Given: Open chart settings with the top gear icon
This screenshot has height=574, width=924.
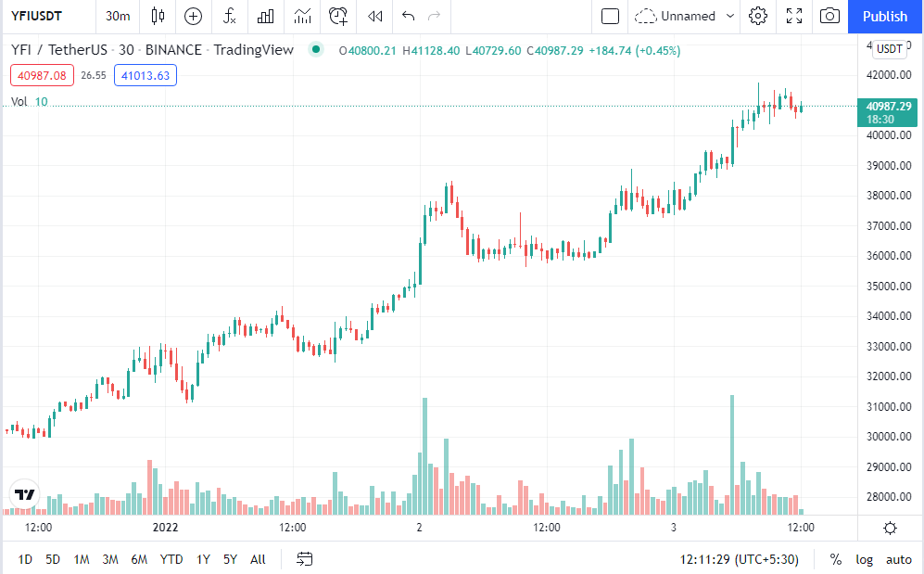Looking at the screenshot, I should click(x=758, y=16).
